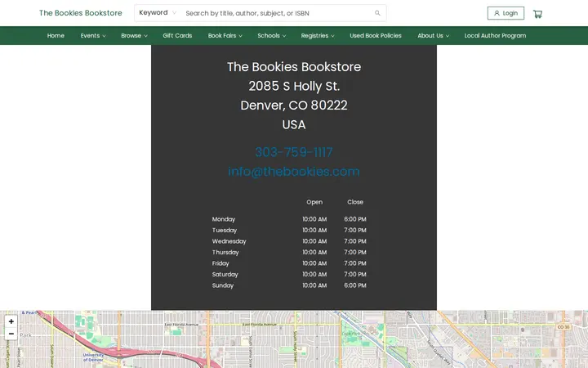The height and width of the screenshot is (368, 588).
Task: Click the Login button
Action: click(x=506, y=13)
